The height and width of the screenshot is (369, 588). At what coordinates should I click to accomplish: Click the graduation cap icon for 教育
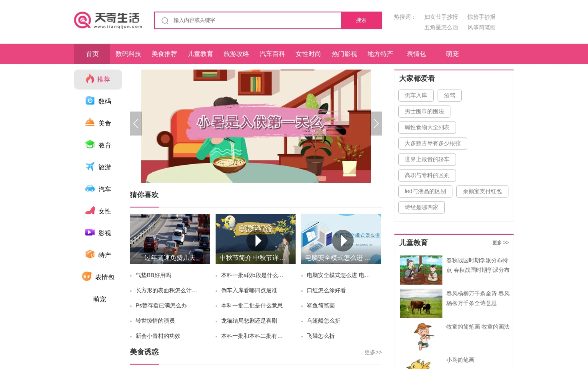90,144
